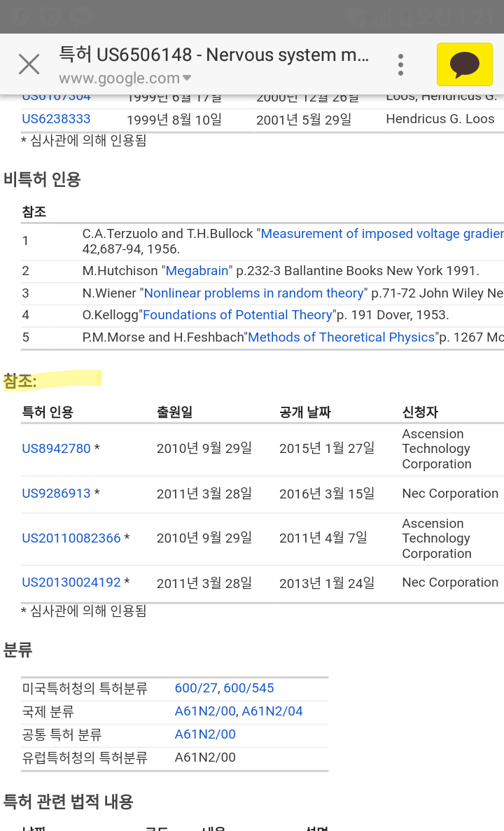Tap the yellow KakaoTalk chat bubble icon
Viewport: 504px width, 831px height.
pyautogui.click(x=465, y=64)
